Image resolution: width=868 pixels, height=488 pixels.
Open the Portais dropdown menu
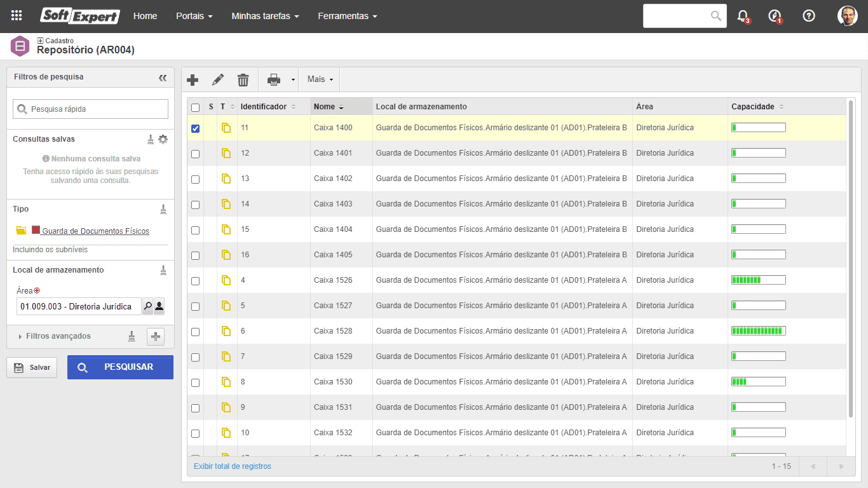point(194,16)
